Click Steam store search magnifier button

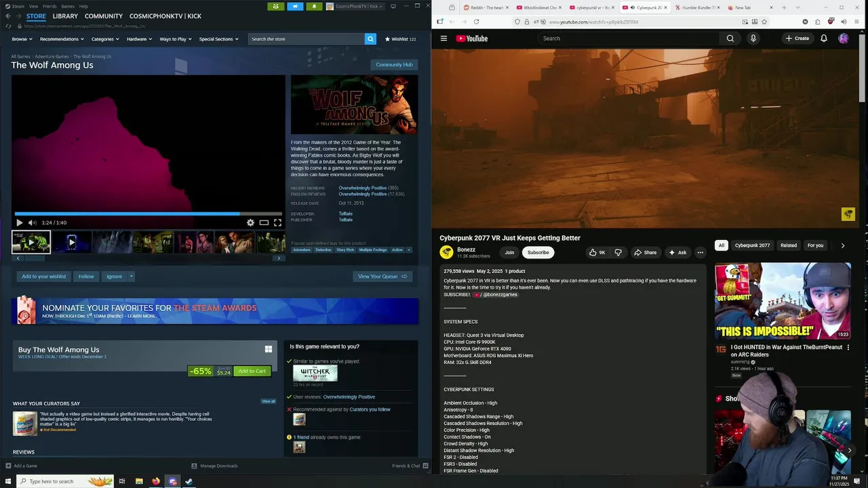click(370, 39)
